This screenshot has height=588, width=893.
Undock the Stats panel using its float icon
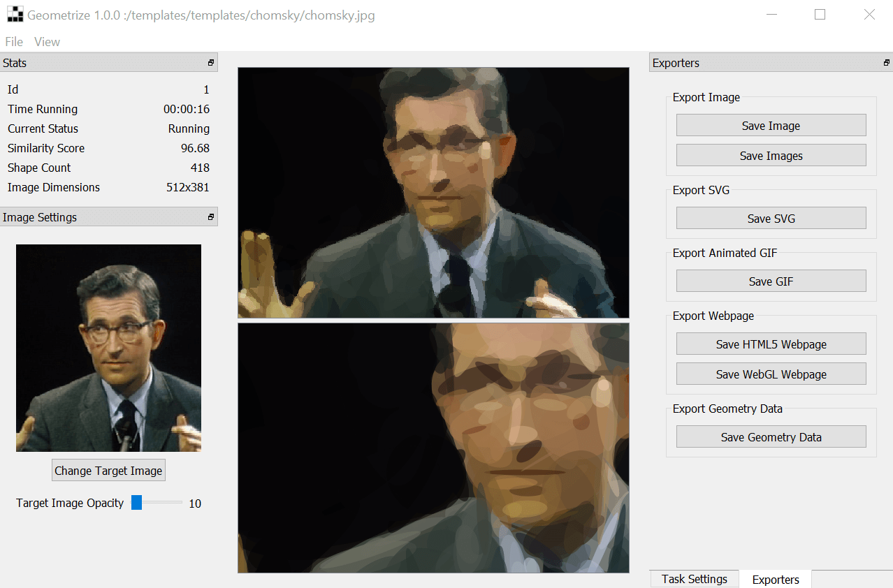210,63
